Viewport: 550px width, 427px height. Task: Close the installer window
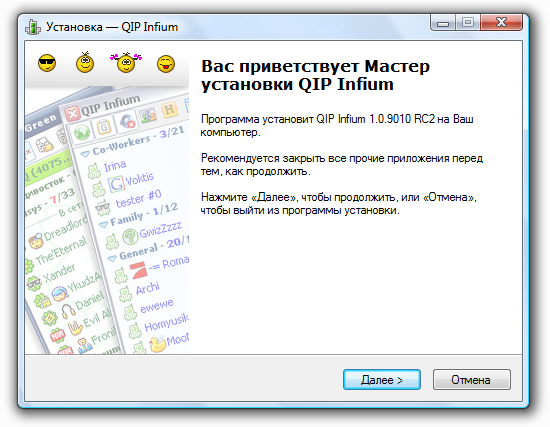(x=502, y=23)
